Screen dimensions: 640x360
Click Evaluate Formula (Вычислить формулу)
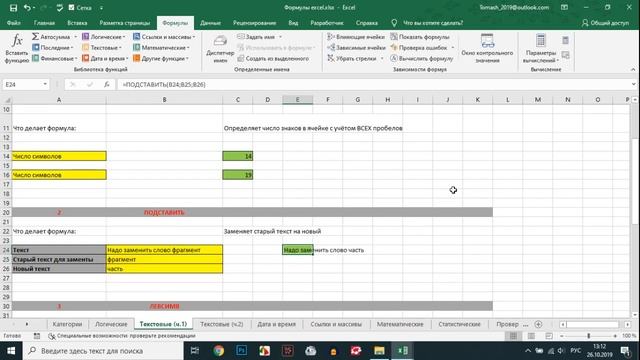[422, 58]
